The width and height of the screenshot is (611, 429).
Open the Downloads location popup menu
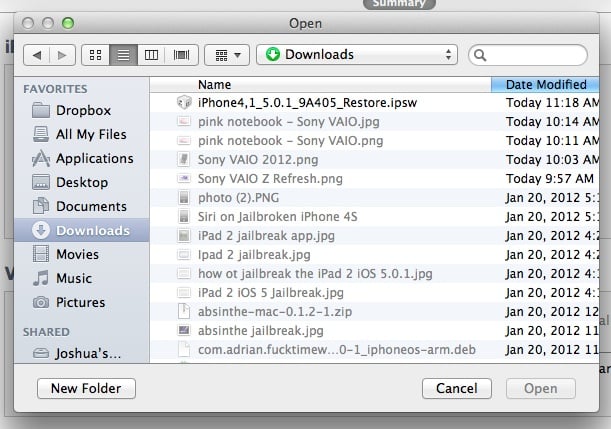pyautogui.click(x=357, y=55)
